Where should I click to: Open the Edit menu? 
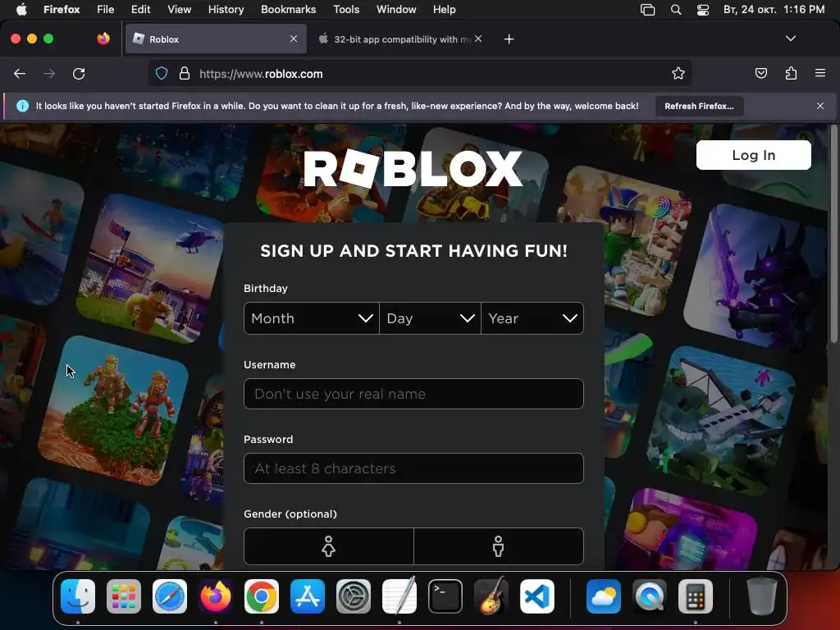coord(140,10)
